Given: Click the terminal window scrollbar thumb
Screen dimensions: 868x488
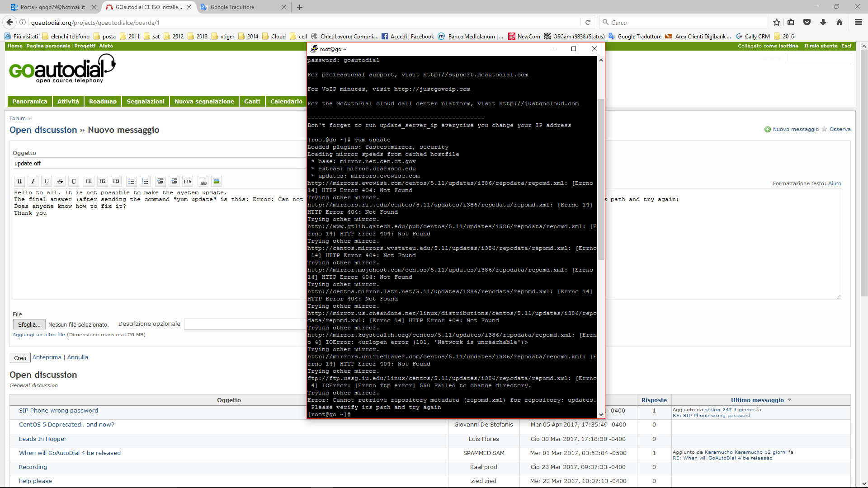Looking at the screenshot, I should [601, 179].
